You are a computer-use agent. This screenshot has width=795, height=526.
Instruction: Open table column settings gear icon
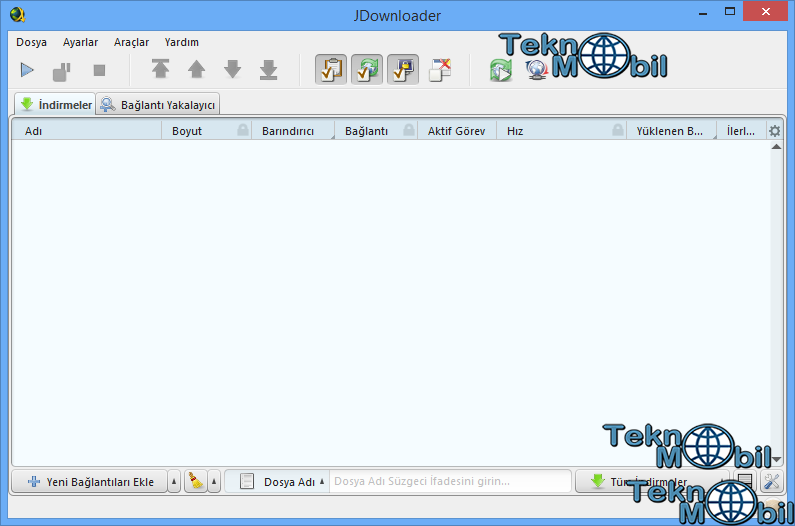(x=774, y=131)
